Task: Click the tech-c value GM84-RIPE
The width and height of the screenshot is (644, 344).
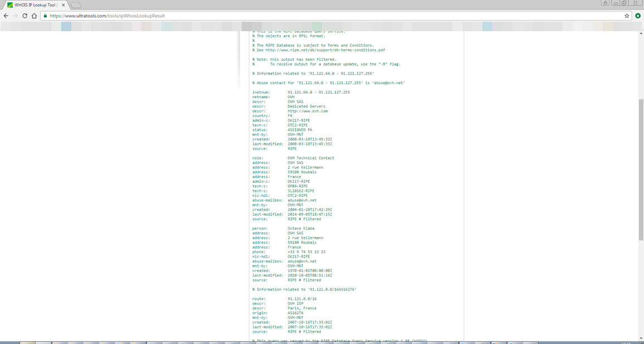Action: coord(299,186)
